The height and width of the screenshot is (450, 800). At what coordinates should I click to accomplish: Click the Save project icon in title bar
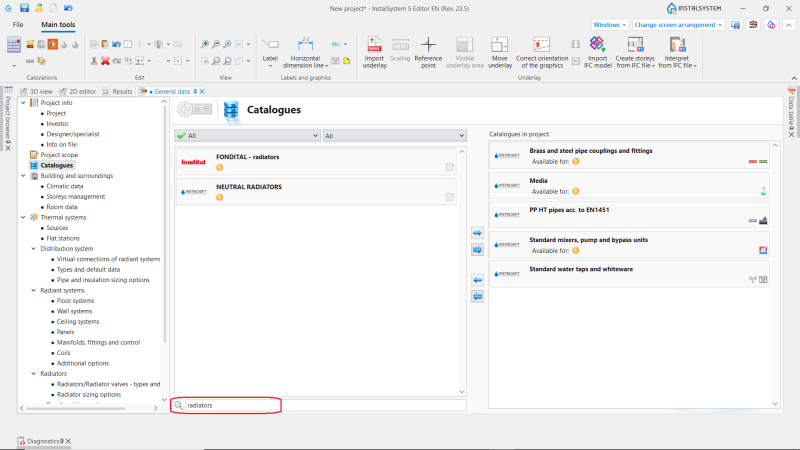[24, 8]
